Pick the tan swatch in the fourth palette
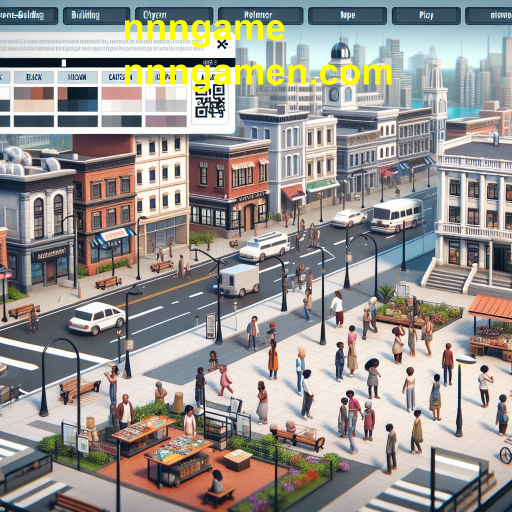 pyautogui.click(x=161, y=93)
